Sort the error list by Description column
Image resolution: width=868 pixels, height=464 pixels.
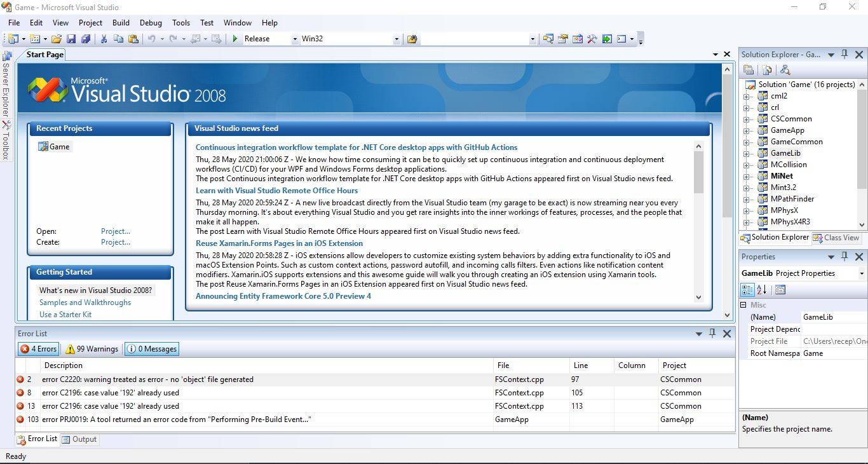pos(267,365)
